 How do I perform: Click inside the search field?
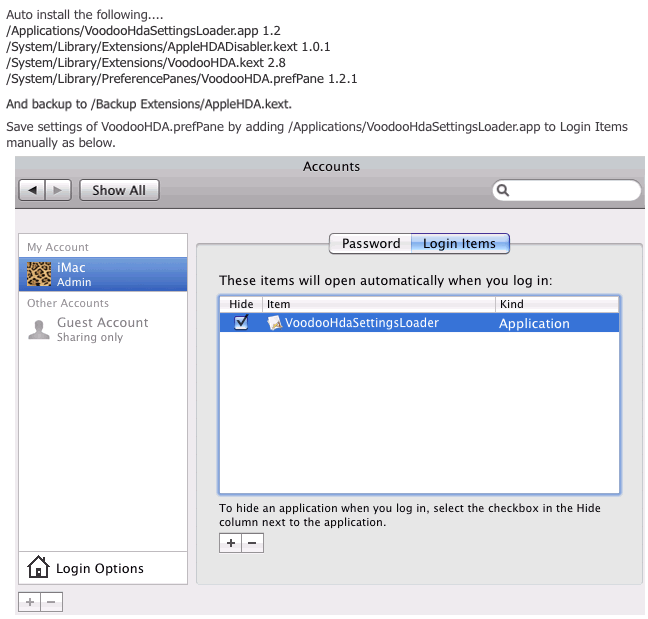pyautogui.click(x=566, y=190)
